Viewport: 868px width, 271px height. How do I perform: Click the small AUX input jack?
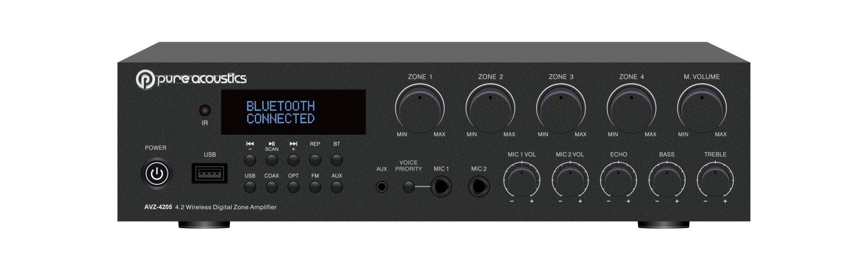click(382, 187)
